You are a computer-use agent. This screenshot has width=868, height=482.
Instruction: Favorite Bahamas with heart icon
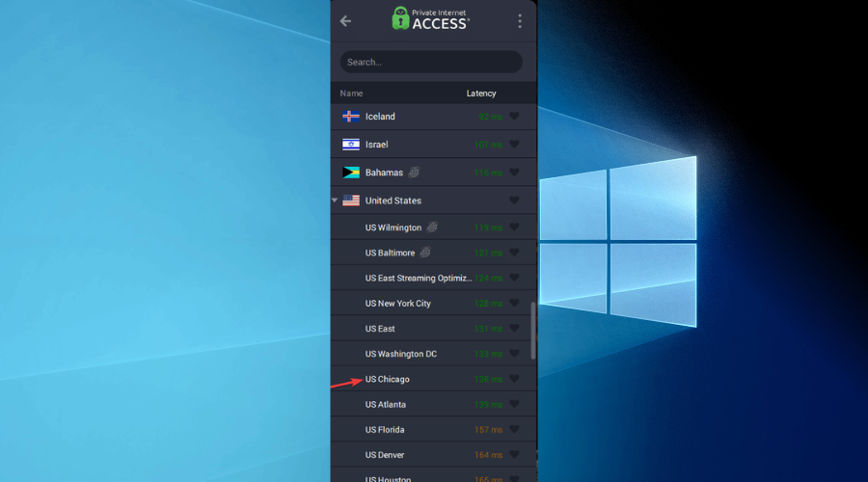click(514, 173)
